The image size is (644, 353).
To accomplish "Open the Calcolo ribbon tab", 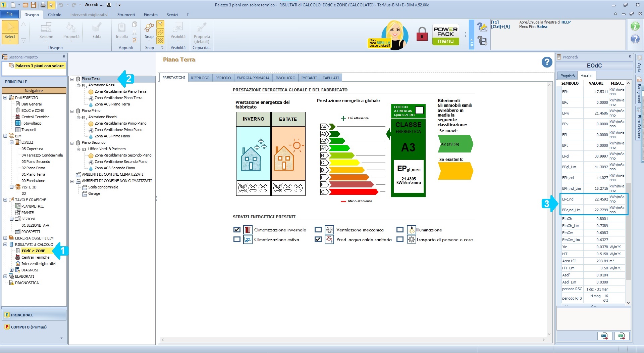I will coord(54,15).
